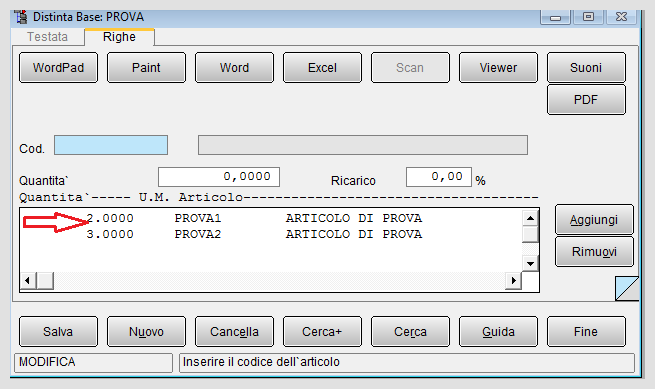Click the Salva button
The width and height of the screenshot is (655, 389).
(x=58, y=332)
